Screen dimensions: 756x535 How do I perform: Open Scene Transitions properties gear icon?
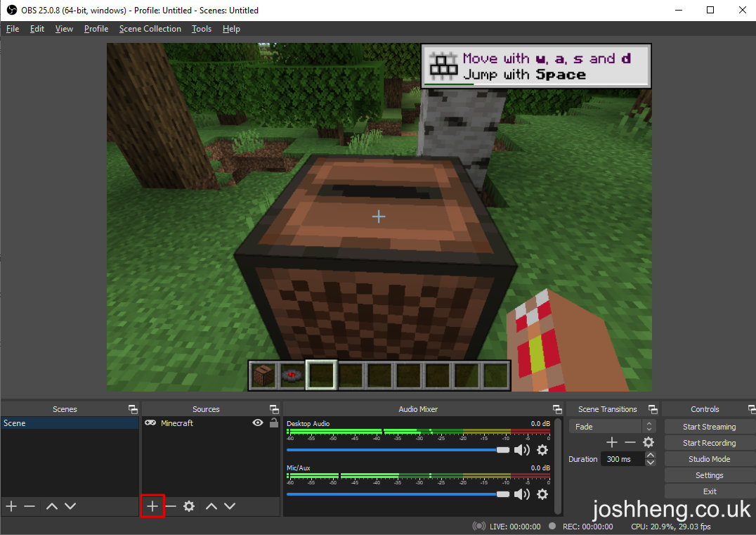point(648,442)
